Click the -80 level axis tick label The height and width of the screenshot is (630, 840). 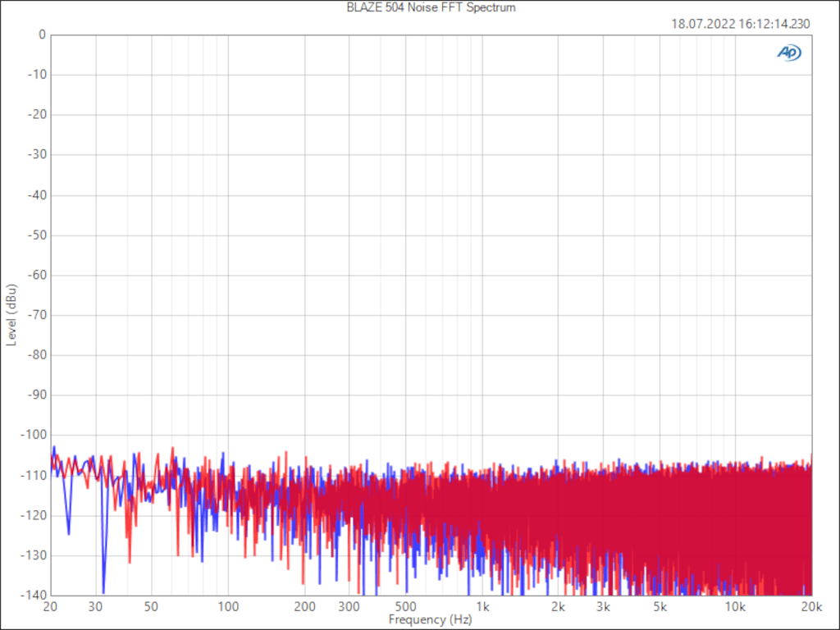point(37,354)
